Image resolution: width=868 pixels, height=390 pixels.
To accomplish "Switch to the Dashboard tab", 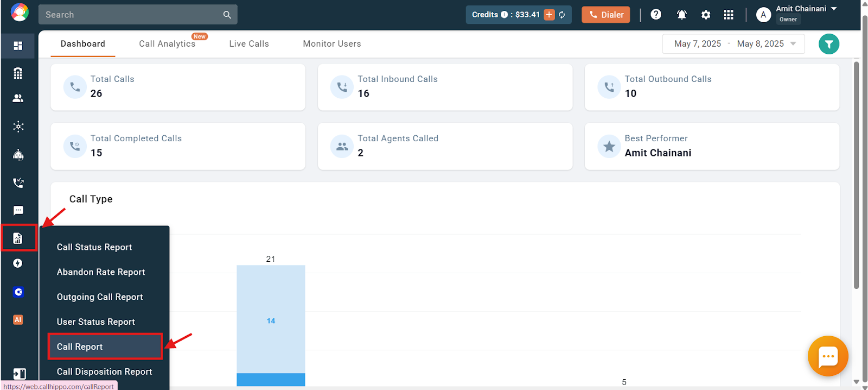I will 83,44.
